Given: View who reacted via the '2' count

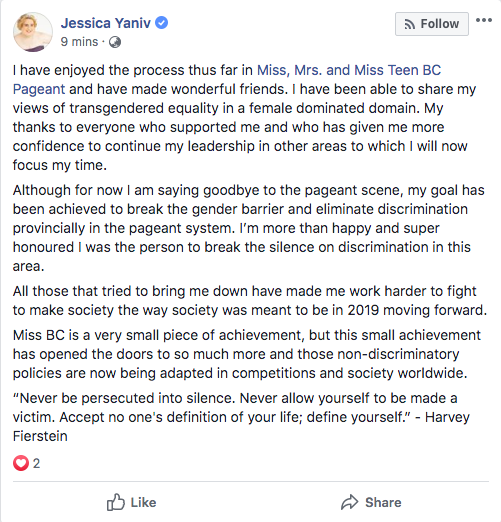Looking at the screenshot, I should [x=36, y=463].
